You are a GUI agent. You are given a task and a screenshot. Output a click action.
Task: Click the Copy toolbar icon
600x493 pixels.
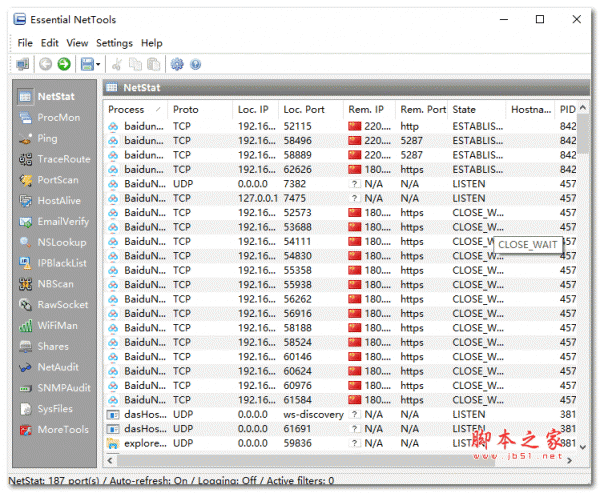pyautogui.click(x=135, y=64)
